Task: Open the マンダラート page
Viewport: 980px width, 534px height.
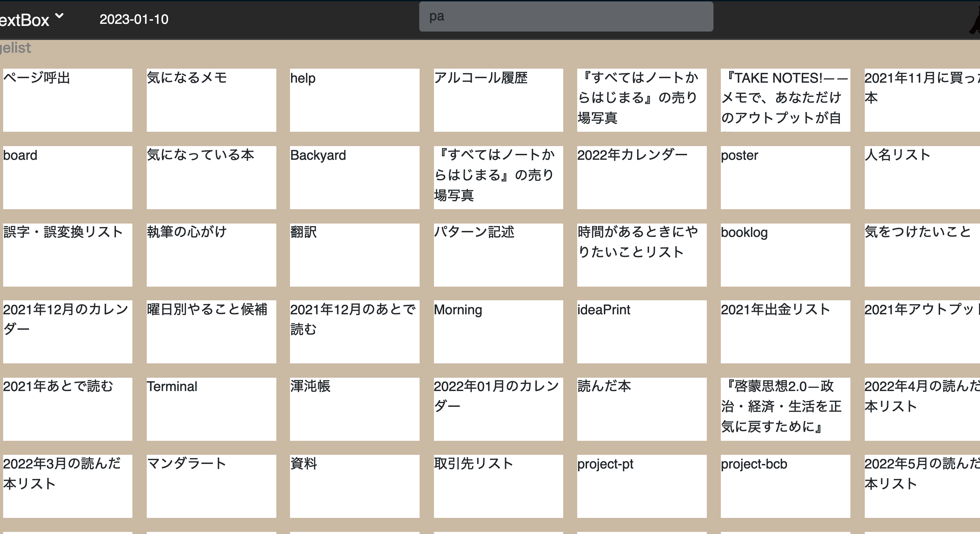Action: (211, 486)
